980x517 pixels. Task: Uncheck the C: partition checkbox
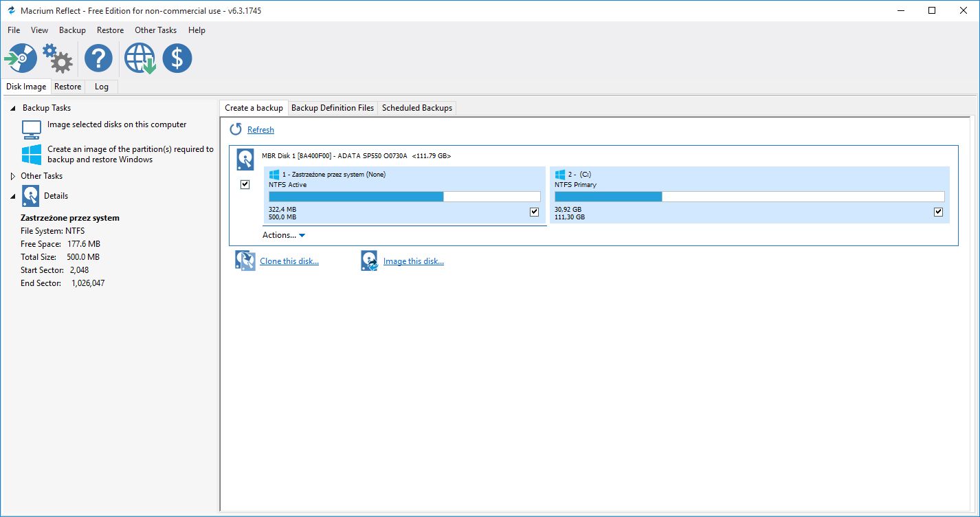(938, 212)
